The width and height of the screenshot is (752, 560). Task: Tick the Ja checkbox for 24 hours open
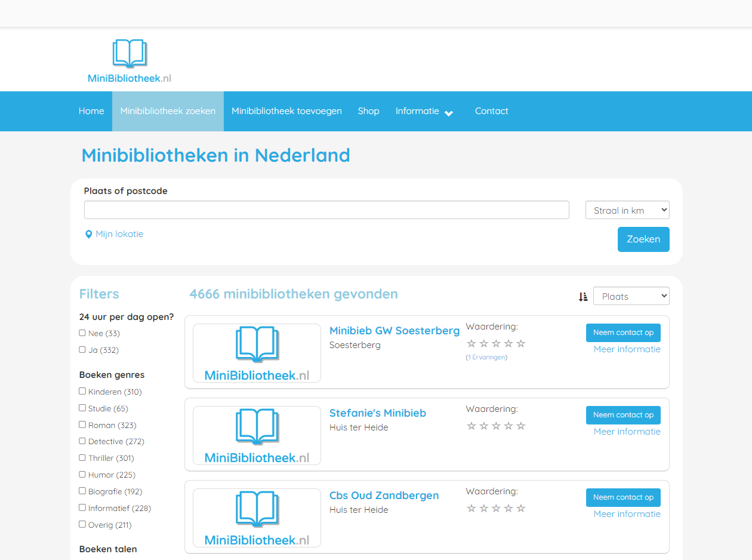click(x=82, y=350)
